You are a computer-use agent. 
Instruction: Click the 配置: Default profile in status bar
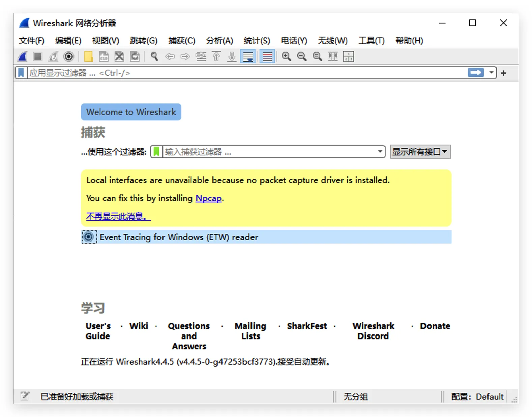coord(477,397)
